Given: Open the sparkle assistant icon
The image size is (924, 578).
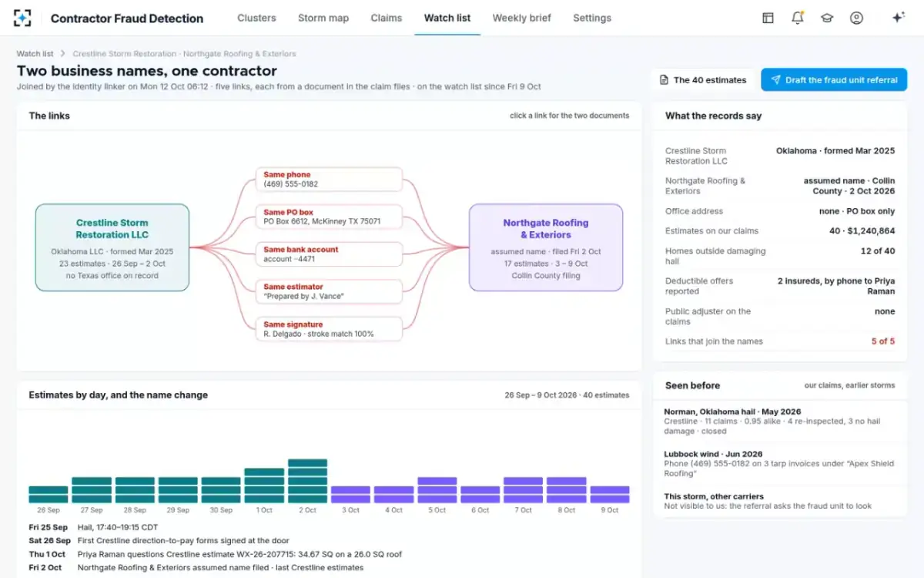Looking at the screenshot, I should pyautogui.click(x=898, y=18).
